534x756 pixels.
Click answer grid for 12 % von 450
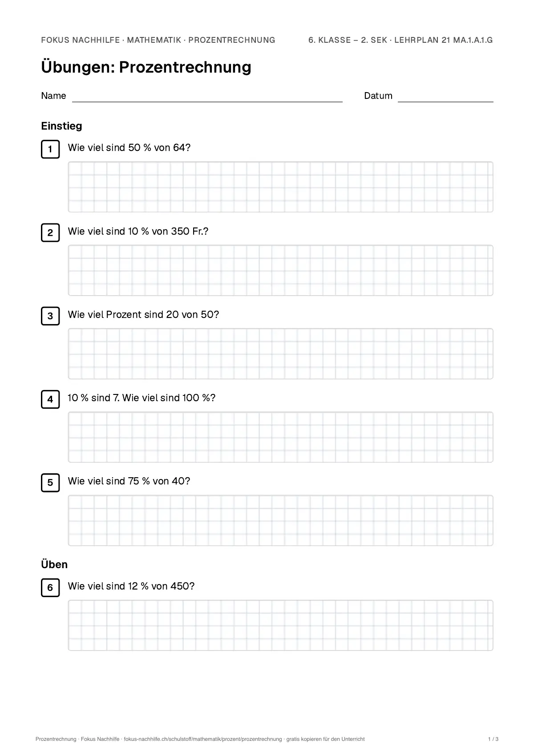(x=280, y=626)
